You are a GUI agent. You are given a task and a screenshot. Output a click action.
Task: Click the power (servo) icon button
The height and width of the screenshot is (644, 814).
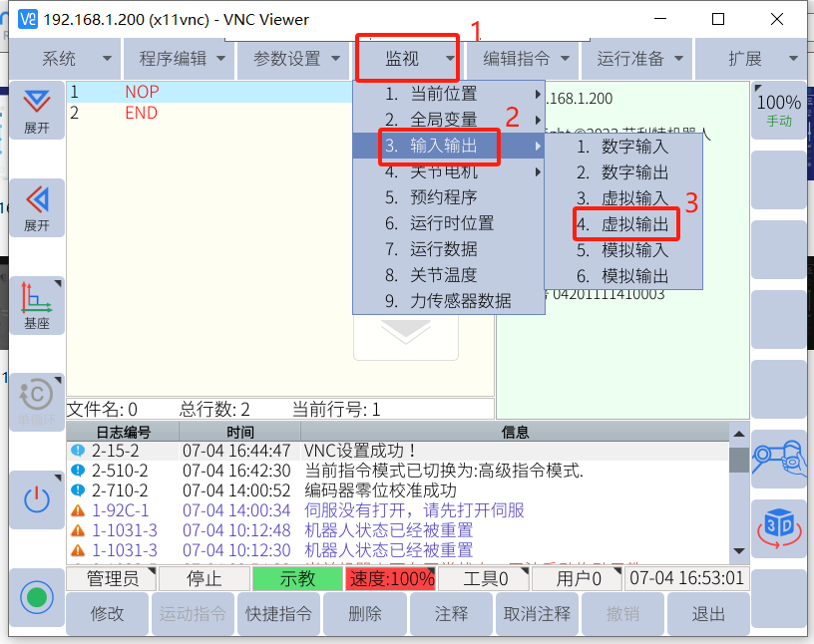pos(37,500)
